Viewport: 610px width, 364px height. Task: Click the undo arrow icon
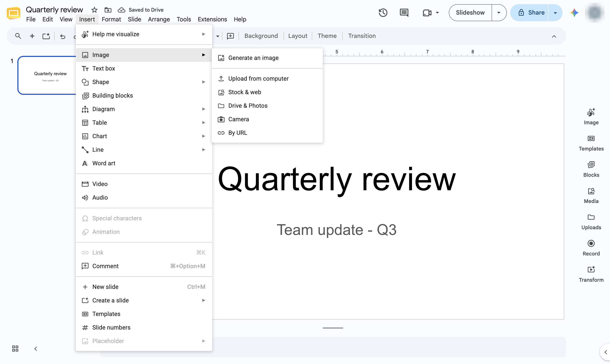click(63, 37)
